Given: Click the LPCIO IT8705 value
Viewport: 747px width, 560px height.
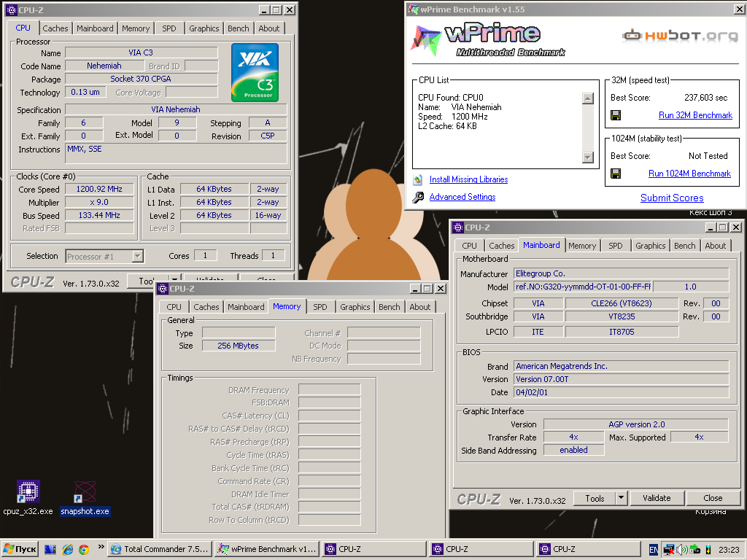Looking at the screenshot, I should point(622,332).
